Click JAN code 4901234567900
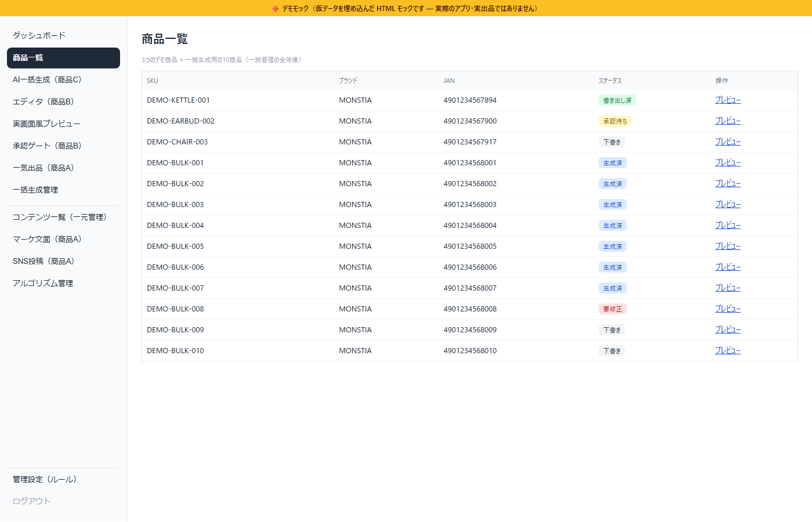Screen dimensions: 812x522 coord(470,121)
